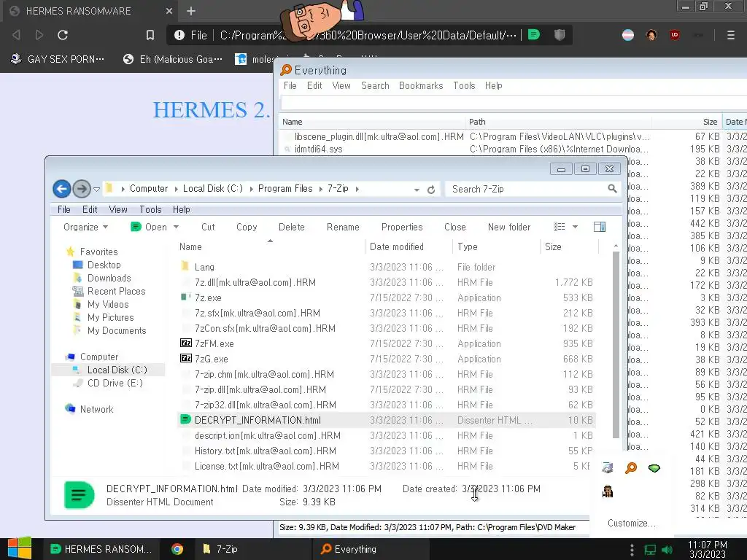This screenshot has width=747, height=560.
Task: Switch to Everything taskbar button
Action: (x=370, y=549)
